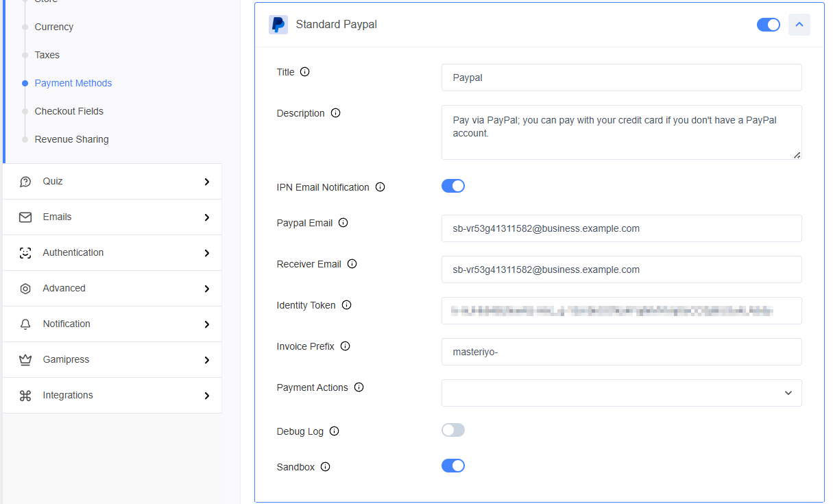Click the Identity Token info icon
This screenshot has width=833, height=504.
346,305
